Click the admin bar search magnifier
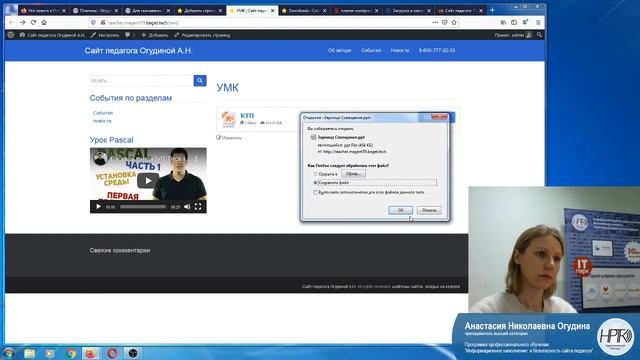Viewport: 640px width, 360px height. pos(539,35)
